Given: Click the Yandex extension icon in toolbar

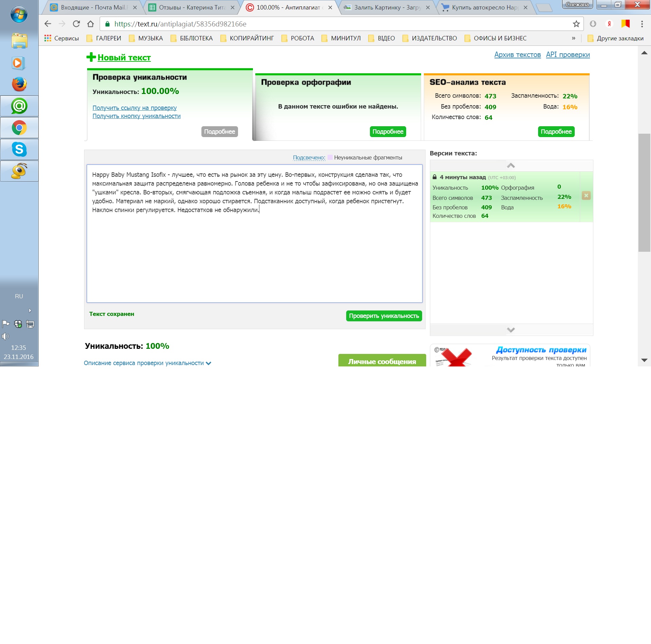Looking at the screenshot, I should [x=609, y=24].
